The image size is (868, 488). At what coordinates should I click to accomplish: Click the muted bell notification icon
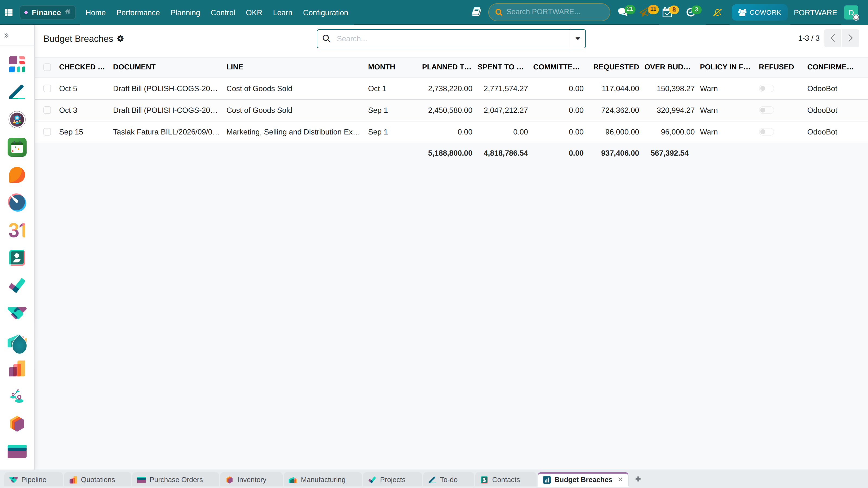click(717, 12)
